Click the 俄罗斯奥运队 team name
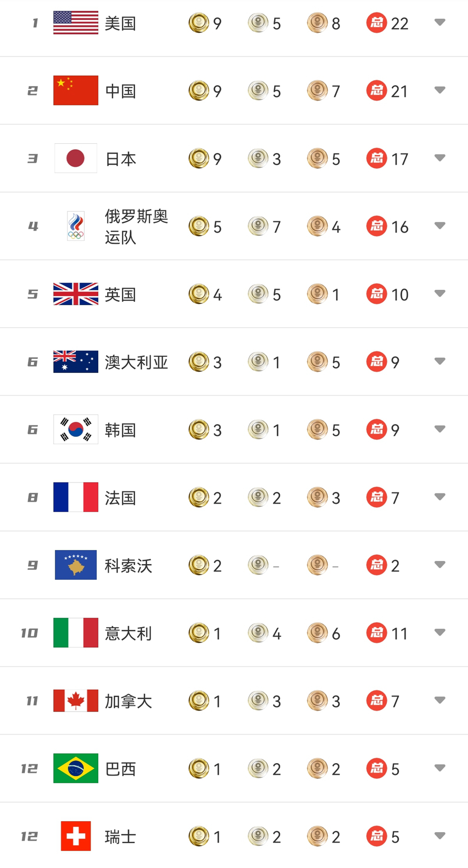The width and height of the screenshot is (468, 868). click(136, 226)
